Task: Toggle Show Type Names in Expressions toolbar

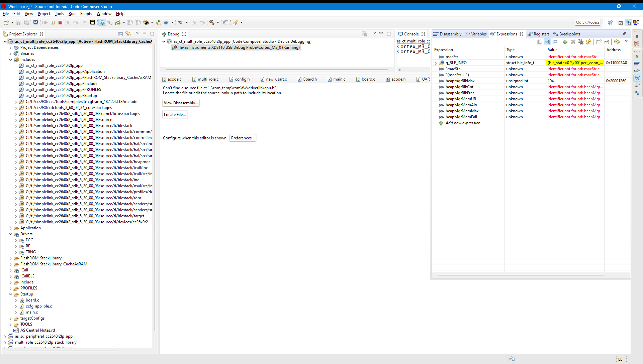Action: tap(540, 42)
